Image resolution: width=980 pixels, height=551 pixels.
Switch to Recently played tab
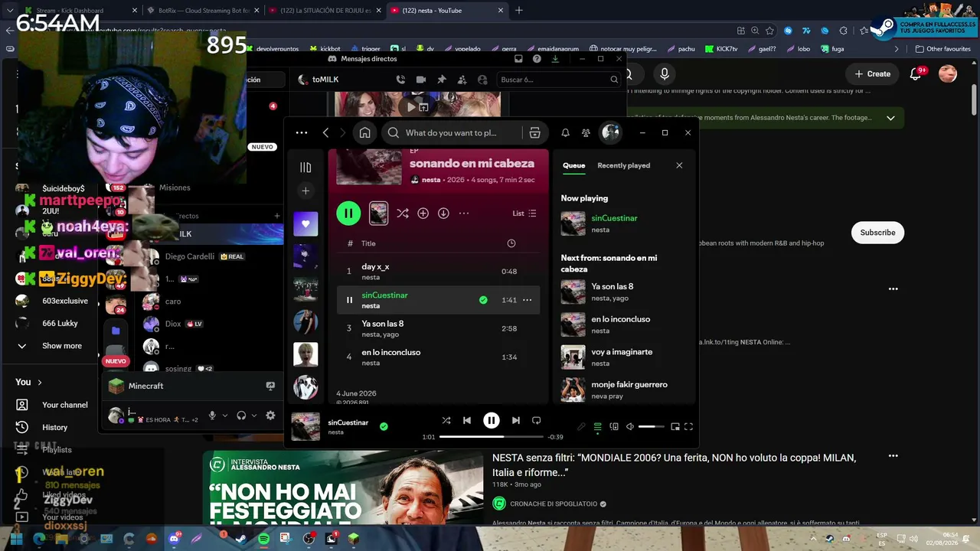tap(624, 165)
